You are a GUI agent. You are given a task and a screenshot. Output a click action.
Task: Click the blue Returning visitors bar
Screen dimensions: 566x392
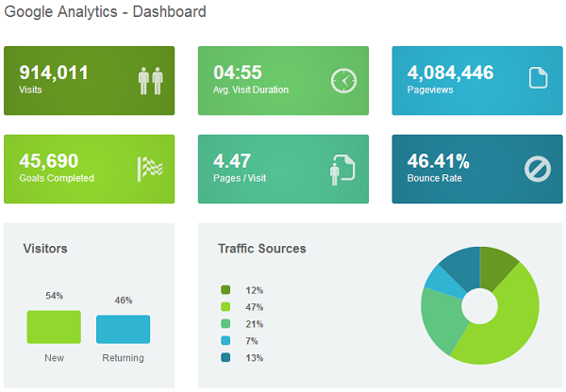(123, 329)
